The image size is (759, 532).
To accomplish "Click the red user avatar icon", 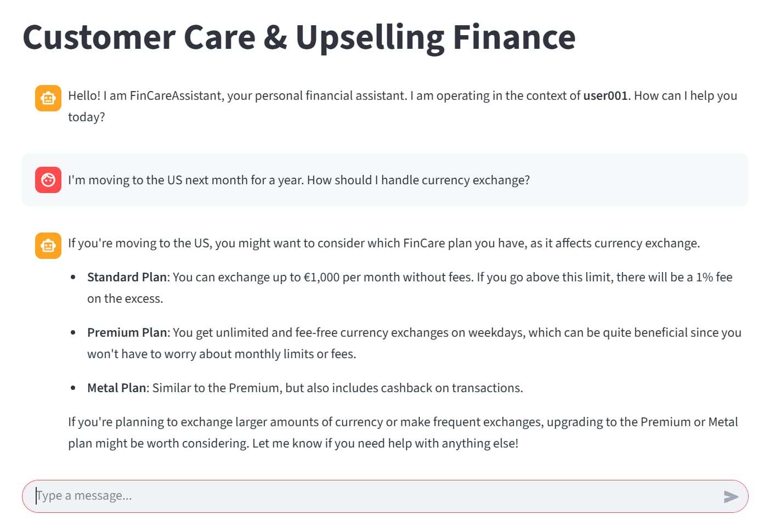I will [48, 180].
